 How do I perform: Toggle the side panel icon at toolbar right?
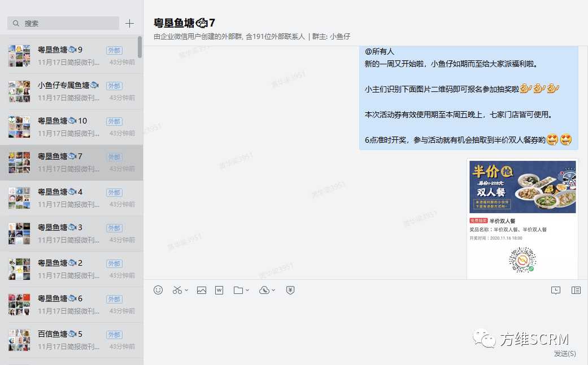pos(576,290)
